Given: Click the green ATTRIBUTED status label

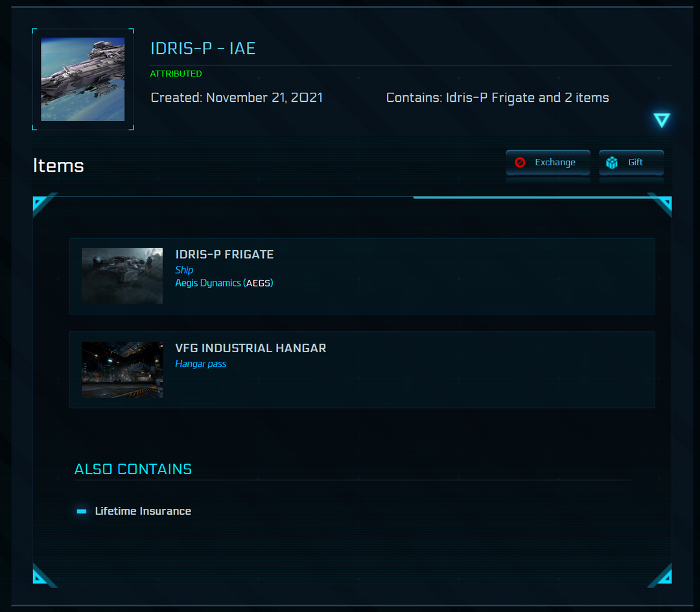Looking at the screenshot, I should (x=176, y=74).
